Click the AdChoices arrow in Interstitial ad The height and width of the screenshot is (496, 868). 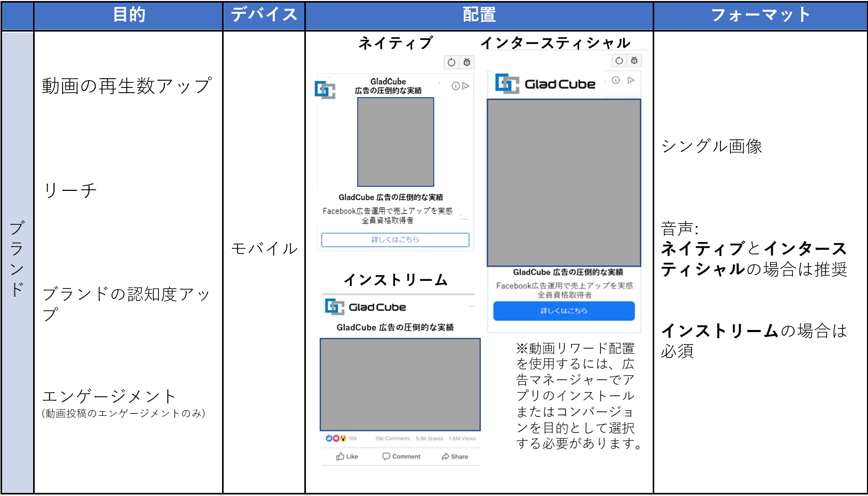click(631, 80)
